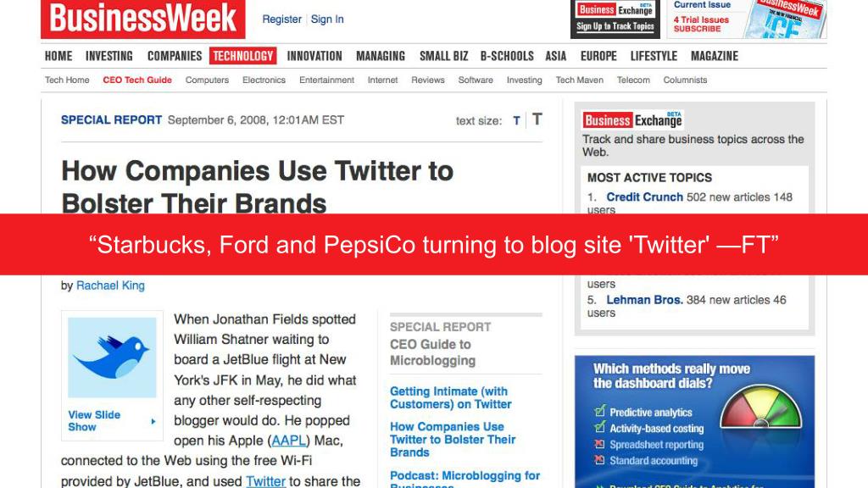Screen dimensions: 868x488
Task: Click the Sign In link
Action: point(327,19)
